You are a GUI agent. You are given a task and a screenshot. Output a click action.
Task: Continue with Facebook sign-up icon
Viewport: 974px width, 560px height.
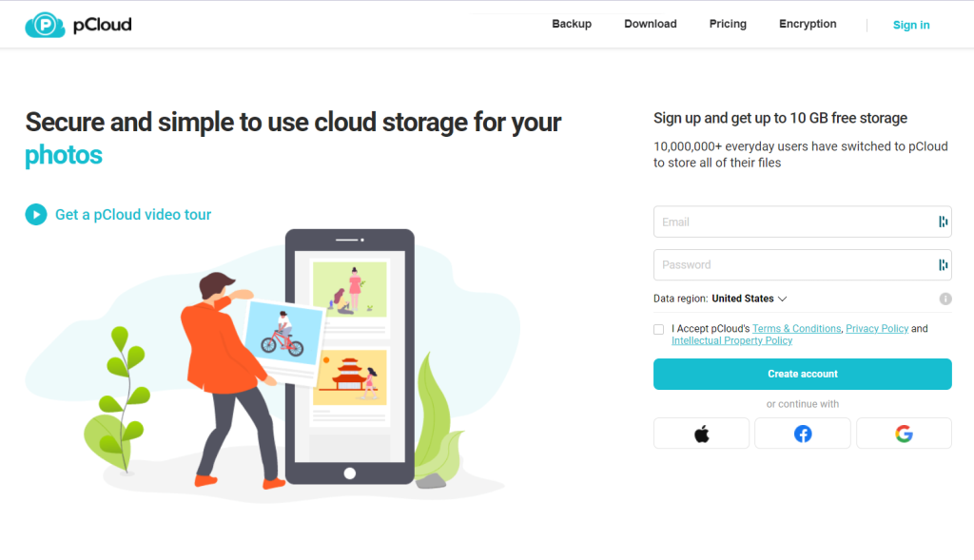(x=803, y=434)
